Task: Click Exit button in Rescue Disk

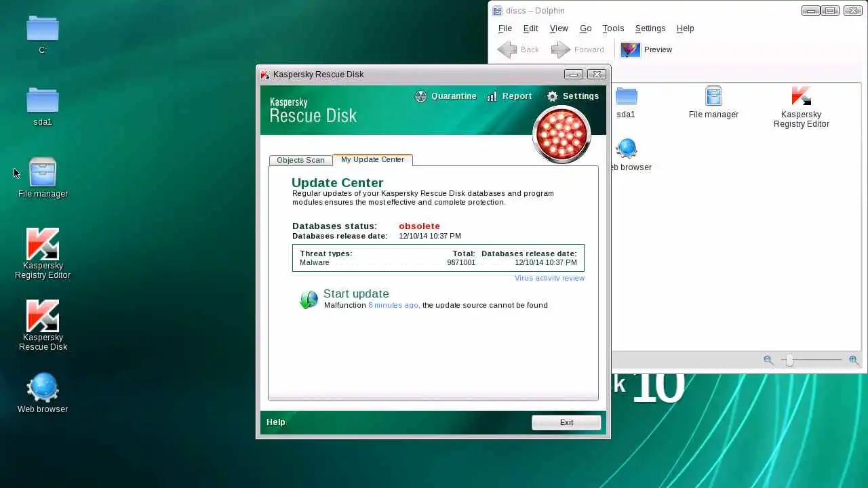Action: tap(566, 422)
